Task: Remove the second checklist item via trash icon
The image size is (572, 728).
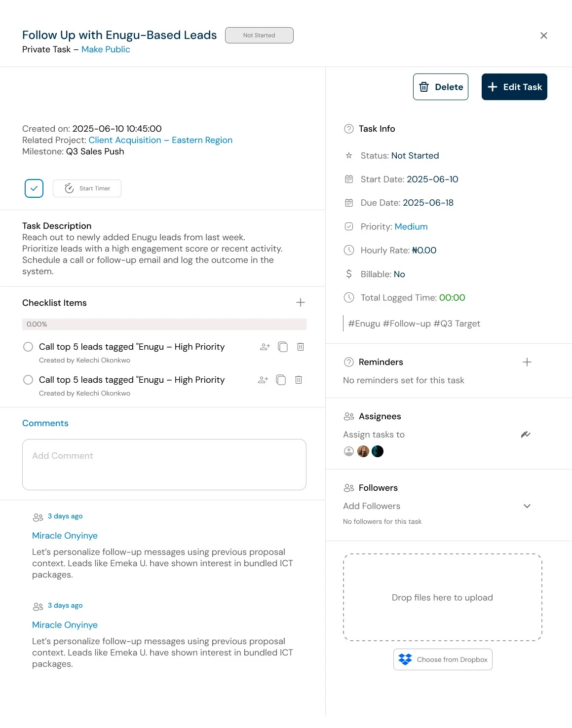Action: 298,380
